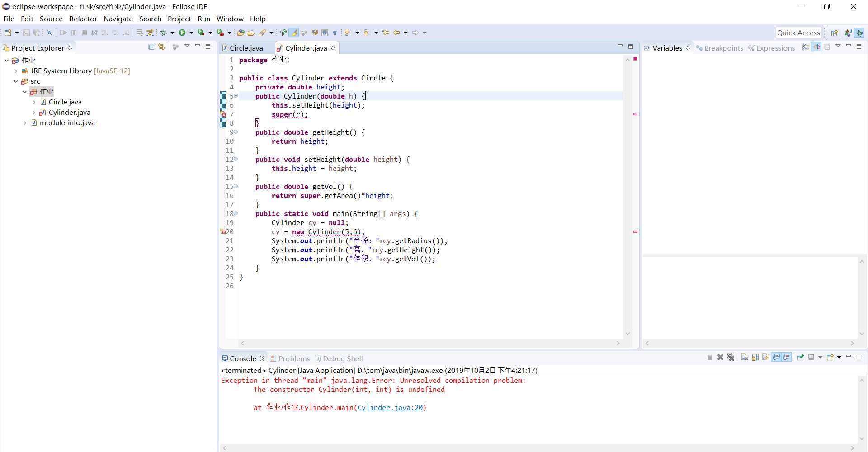Image resolution: width=868 pixels, height=452 pixels.
Task: Click the Pin Console icon
Action: pyautogui.click(x=801, y=357)
